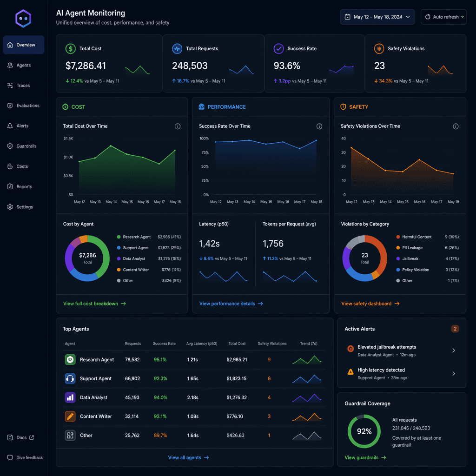This screenshot has height=476, width=476.
Task: Click the Evaluations shield icon
Action: tap(10, 106)
